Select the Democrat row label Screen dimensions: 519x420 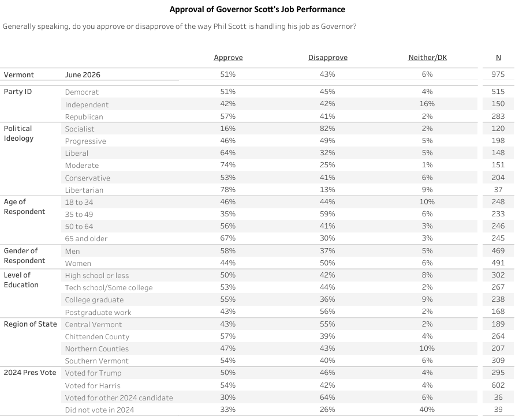tap(82, 92)
